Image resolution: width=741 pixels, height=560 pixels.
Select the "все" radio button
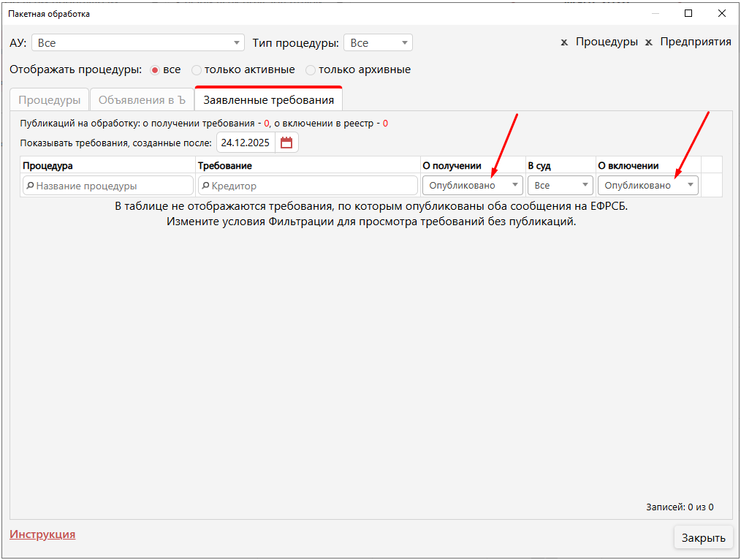tap(154, 70)
